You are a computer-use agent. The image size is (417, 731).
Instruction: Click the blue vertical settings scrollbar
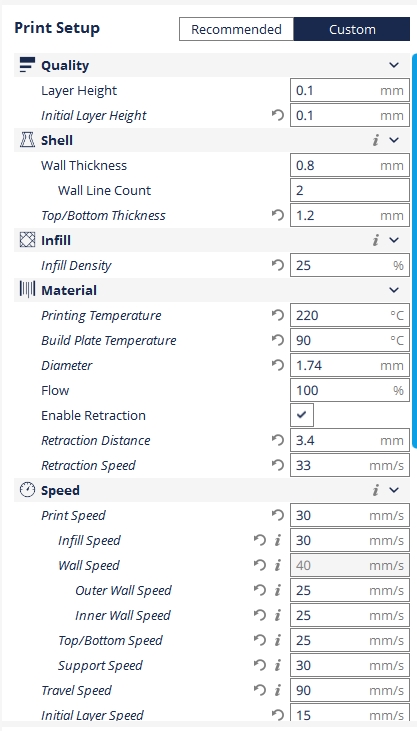pos(414,251)
